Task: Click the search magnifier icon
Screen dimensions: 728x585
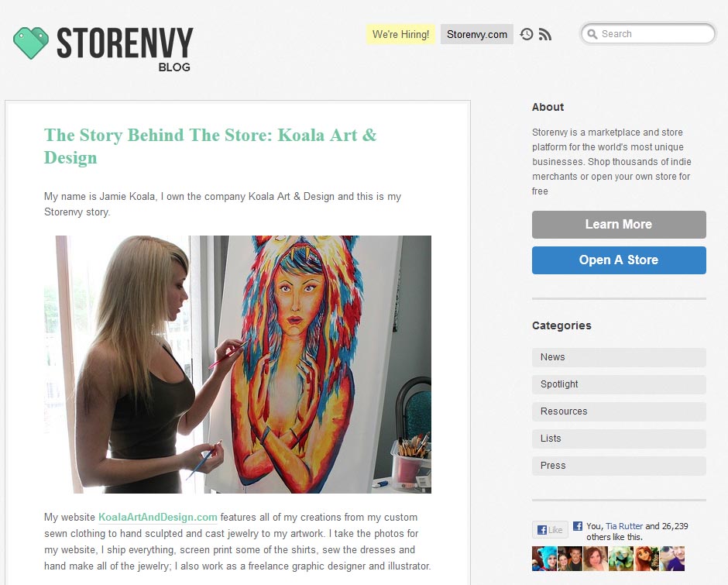Action: click(x=592, y=34)
